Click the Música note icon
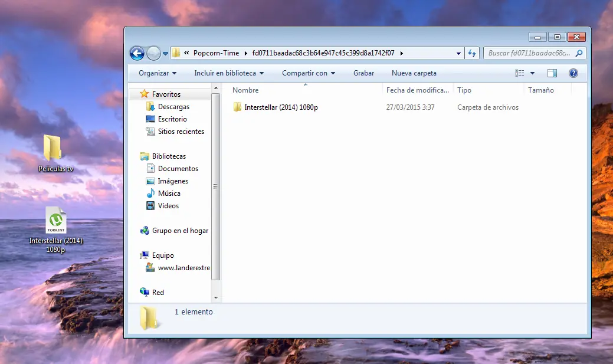Viewport: 613px width, 364px height. [x=150, y=193]
